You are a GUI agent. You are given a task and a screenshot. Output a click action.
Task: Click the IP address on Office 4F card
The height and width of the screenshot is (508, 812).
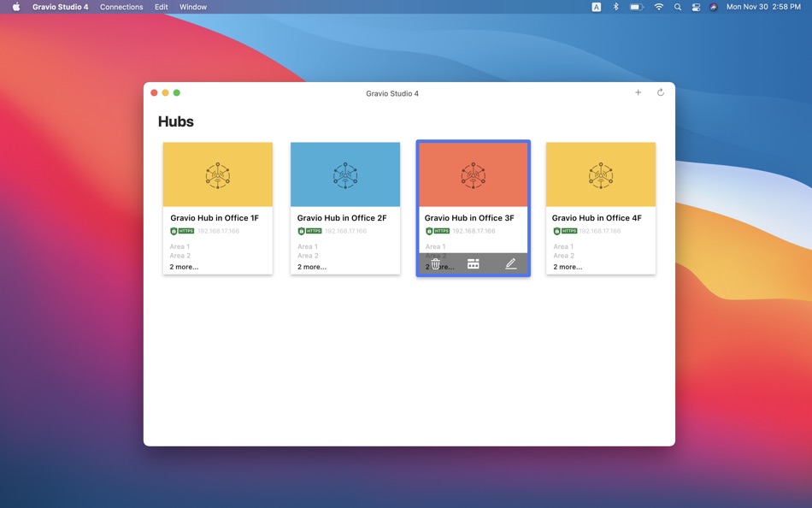[600, 231]
